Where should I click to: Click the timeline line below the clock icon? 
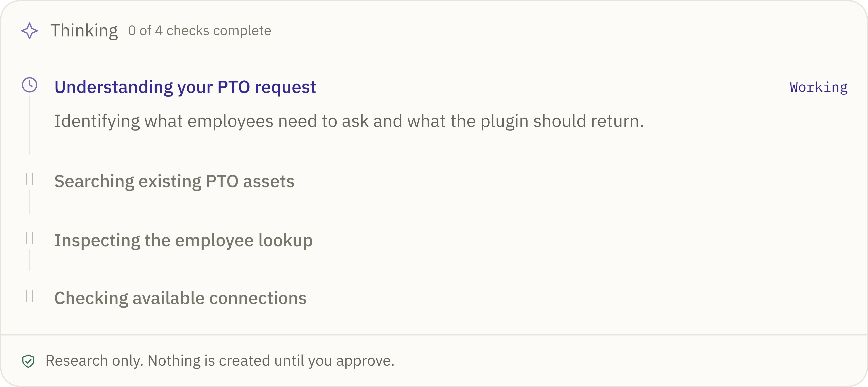(x=30, y=125)
